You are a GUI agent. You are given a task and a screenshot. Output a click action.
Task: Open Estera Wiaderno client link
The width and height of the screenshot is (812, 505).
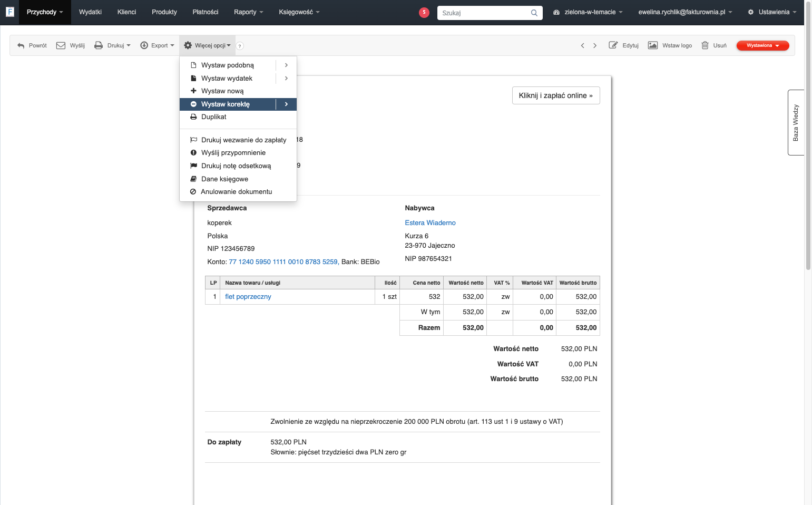tap(430, 223)
